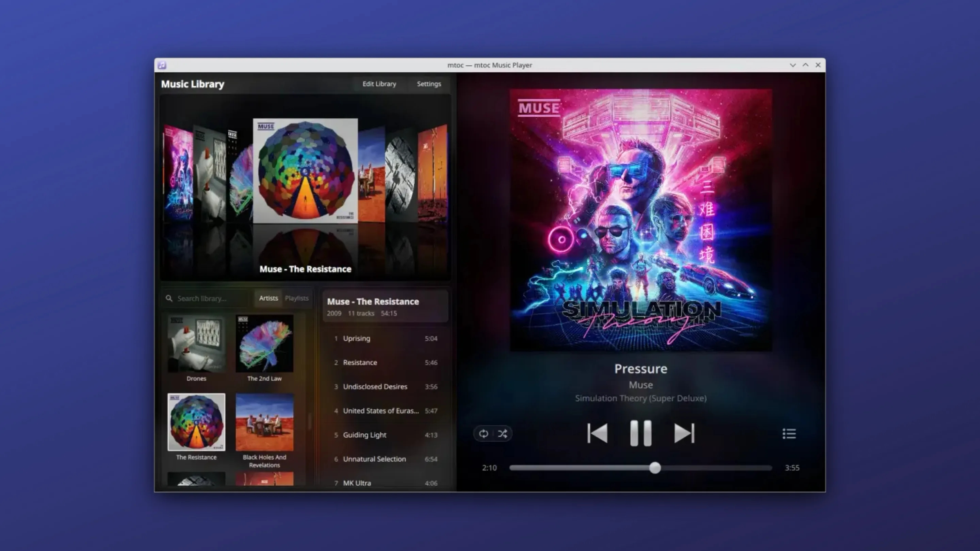Click the mtoc app icon in title bar
The width and height of the screenshot is (980, 551).
pos(162,65)
